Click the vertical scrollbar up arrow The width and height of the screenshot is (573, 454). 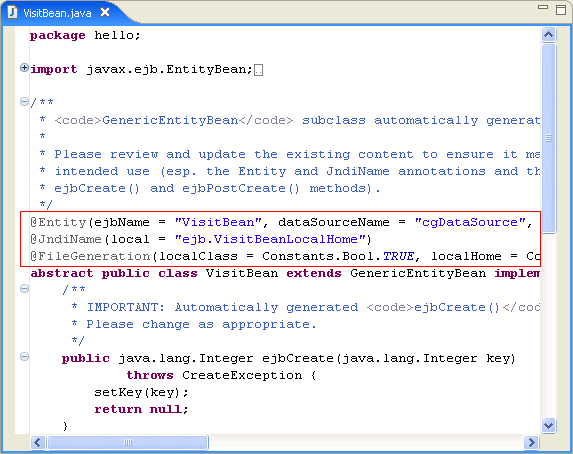(549, 35)
